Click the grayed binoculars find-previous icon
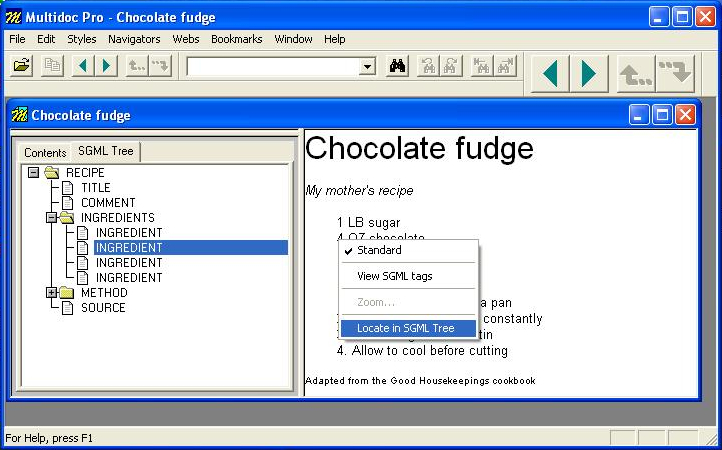This screenshot has height=450, width=722. [428, 66]
